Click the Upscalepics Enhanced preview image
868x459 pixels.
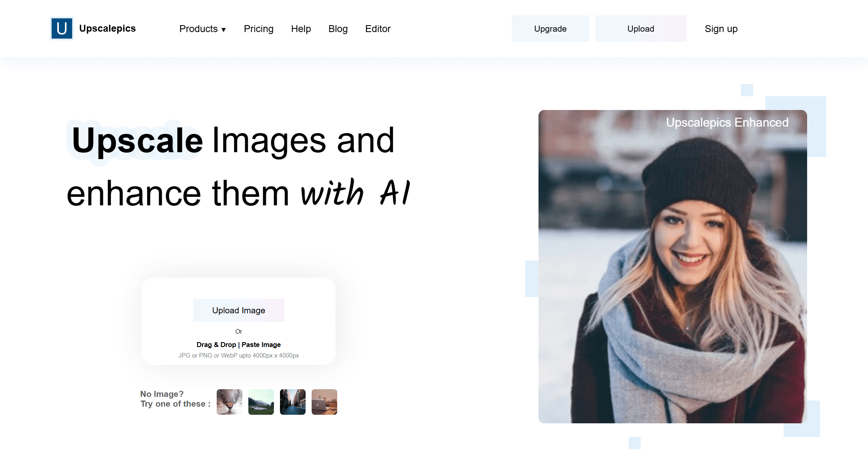click(672, 266)
